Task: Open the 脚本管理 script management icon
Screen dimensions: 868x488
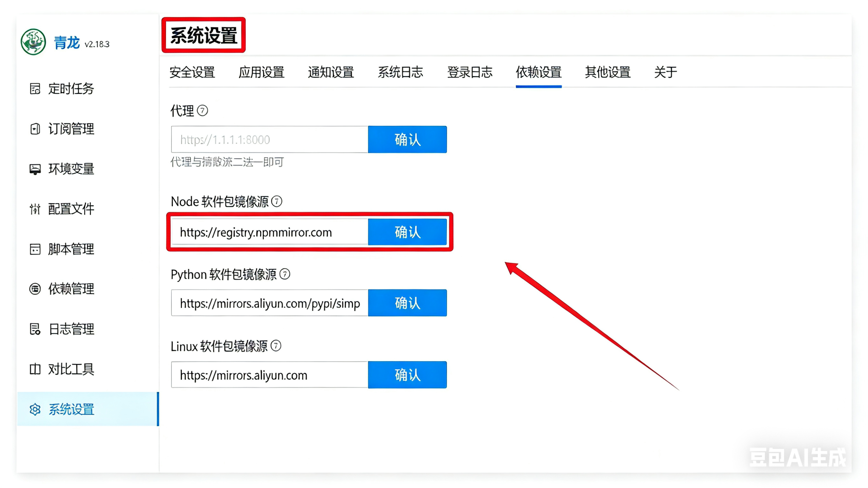Action: coord(35,249)
